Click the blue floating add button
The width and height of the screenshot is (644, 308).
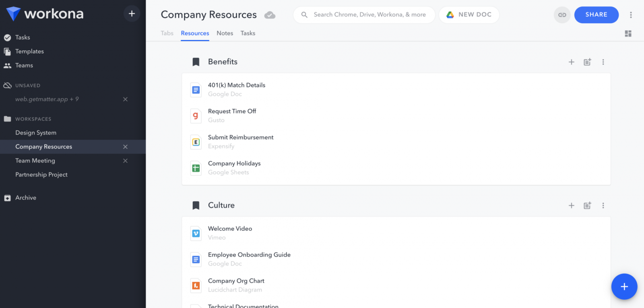coord(624,287)
